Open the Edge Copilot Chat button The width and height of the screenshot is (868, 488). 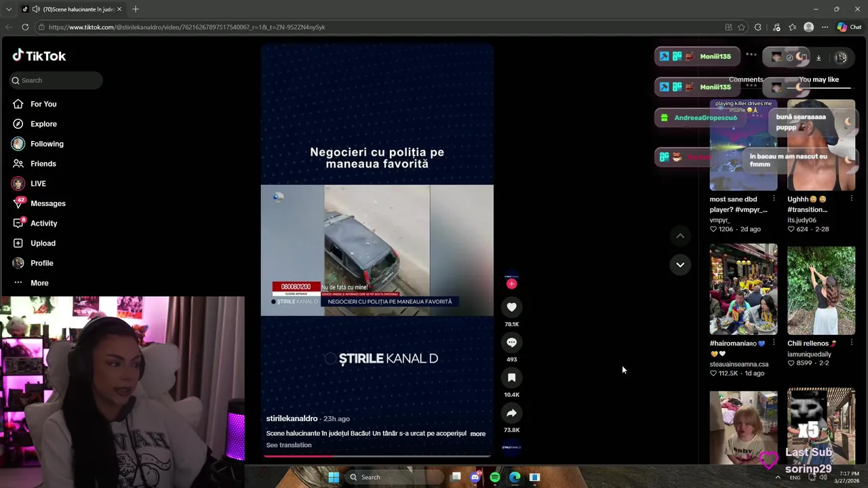click(849, 27)
